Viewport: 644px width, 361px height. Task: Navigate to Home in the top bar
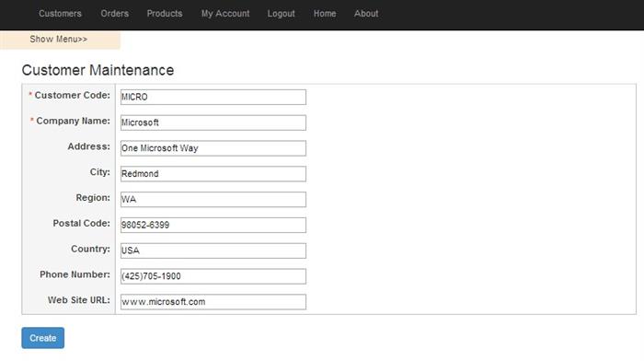(x=325, y=14)
